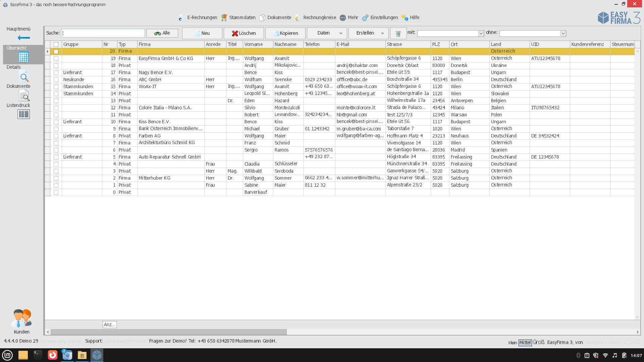Viewport: 644px width, 362px height.
Task: Open the Stammdaten menu
Action: [238, 18]
